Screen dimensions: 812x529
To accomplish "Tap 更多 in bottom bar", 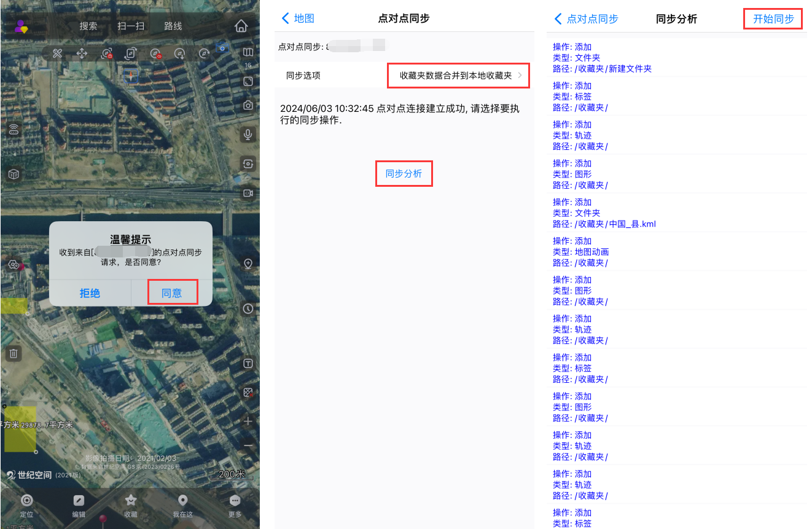I will click(x=235, y=506).
